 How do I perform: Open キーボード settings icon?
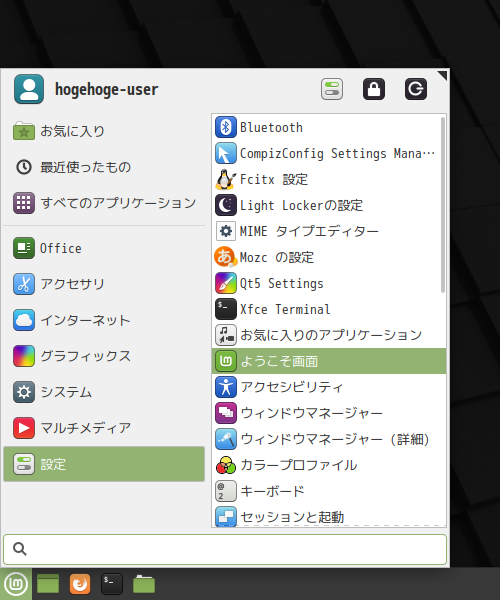point(226,491)
